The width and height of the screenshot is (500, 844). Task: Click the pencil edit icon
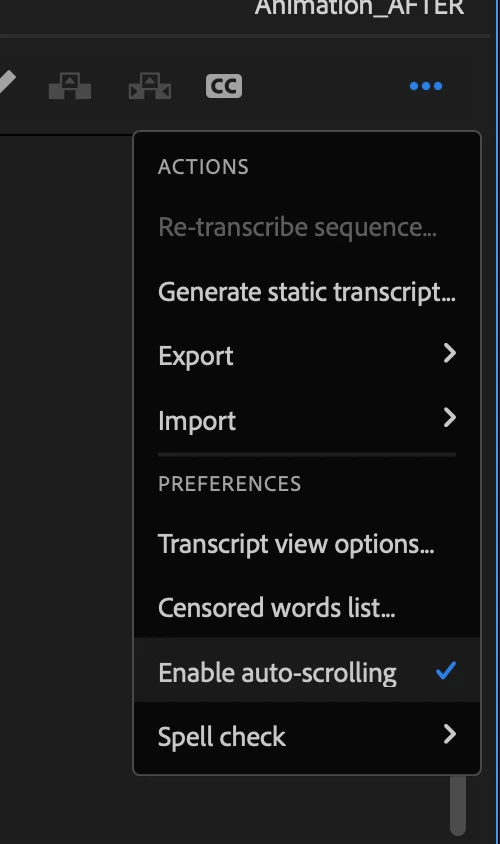click(6, 82)
